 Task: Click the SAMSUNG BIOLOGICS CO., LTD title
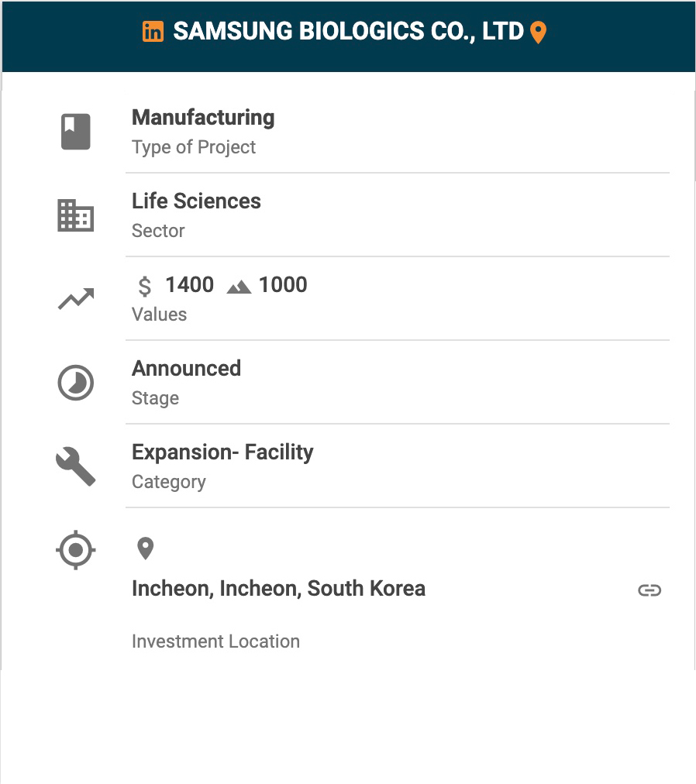[348, 32]
